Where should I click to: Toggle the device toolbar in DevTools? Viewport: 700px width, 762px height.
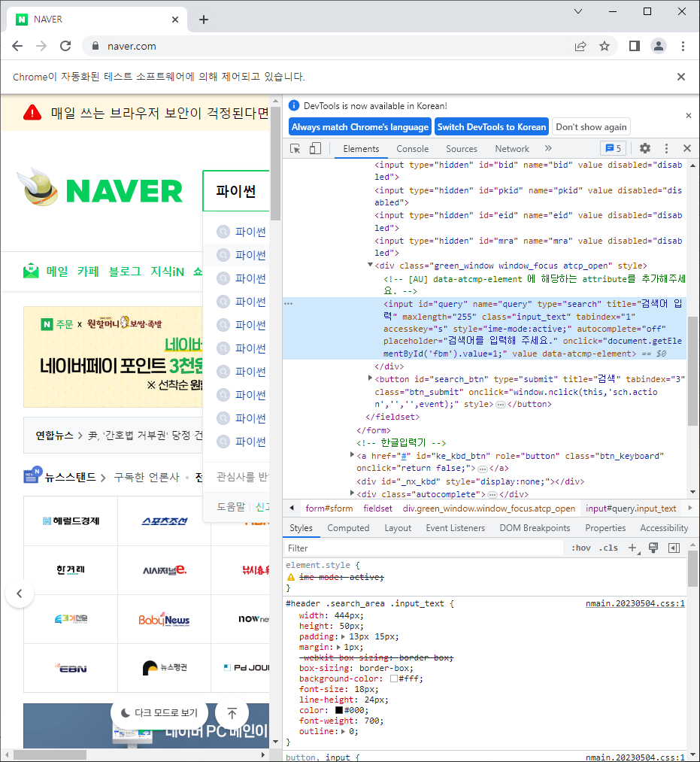point(315,149)
